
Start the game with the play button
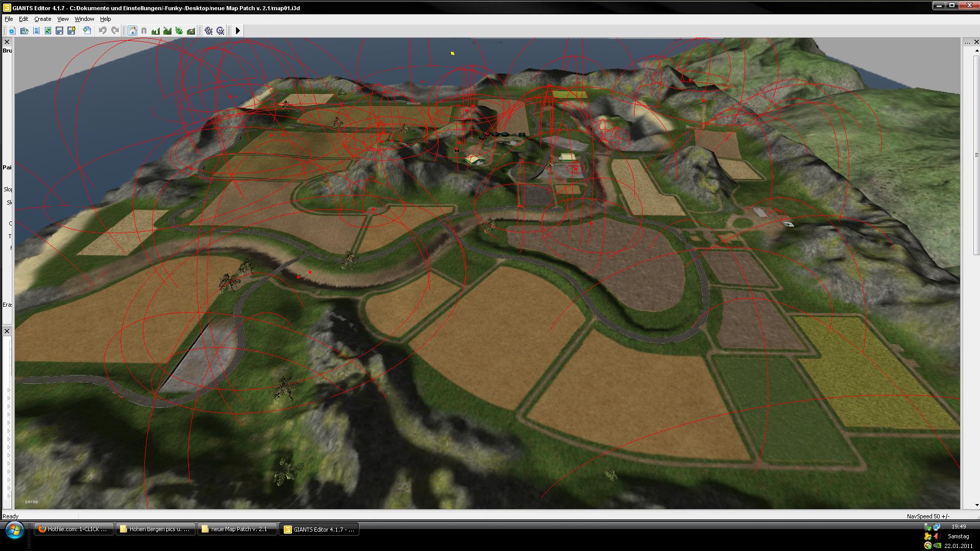tap(238, 31)
